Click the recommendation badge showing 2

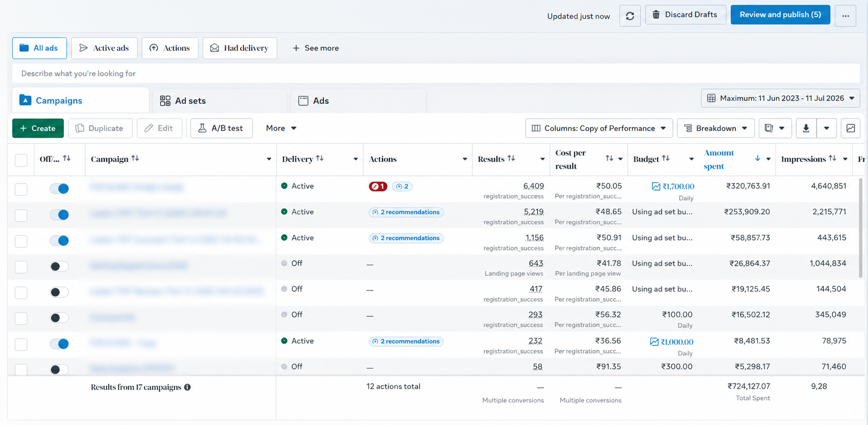point(402,186)
